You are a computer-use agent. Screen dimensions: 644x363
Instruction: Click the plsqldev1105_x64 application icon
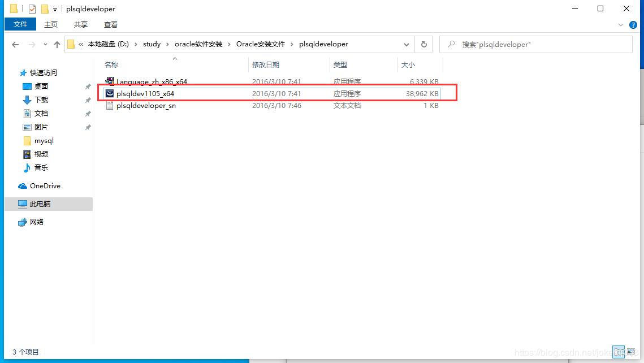click(109, 94)
